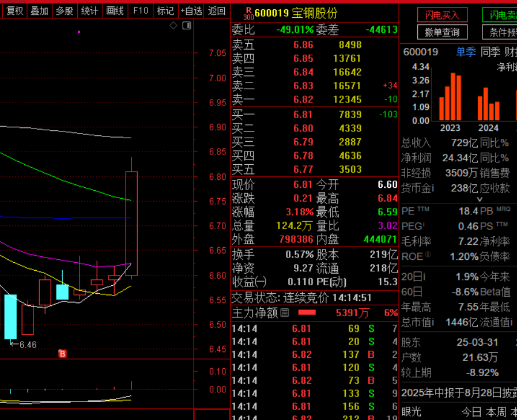This screenshot has width=517, height=420.
Task: Click the 总量 value 124.2万
Action: 294,226
